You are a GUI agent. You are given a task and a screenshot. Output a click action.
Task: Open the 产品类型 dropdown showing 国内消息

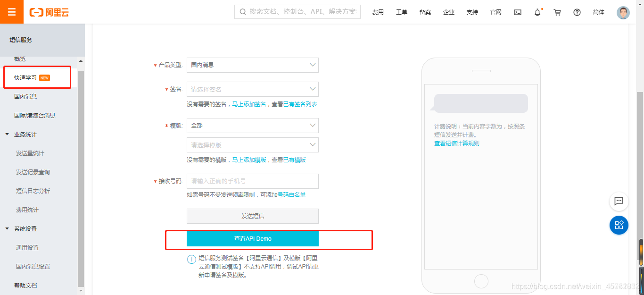point(253,65)
